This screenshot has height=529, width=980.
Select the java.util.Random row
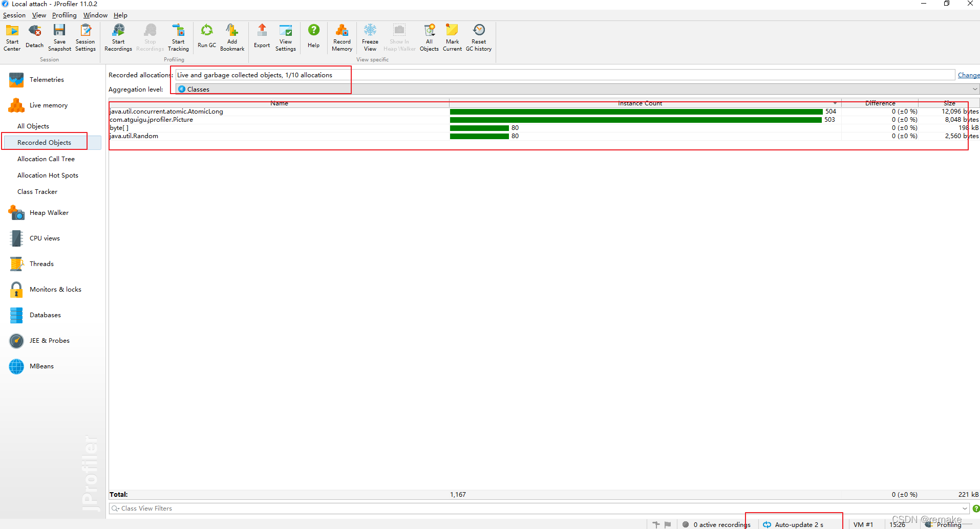tap(544, 136)
